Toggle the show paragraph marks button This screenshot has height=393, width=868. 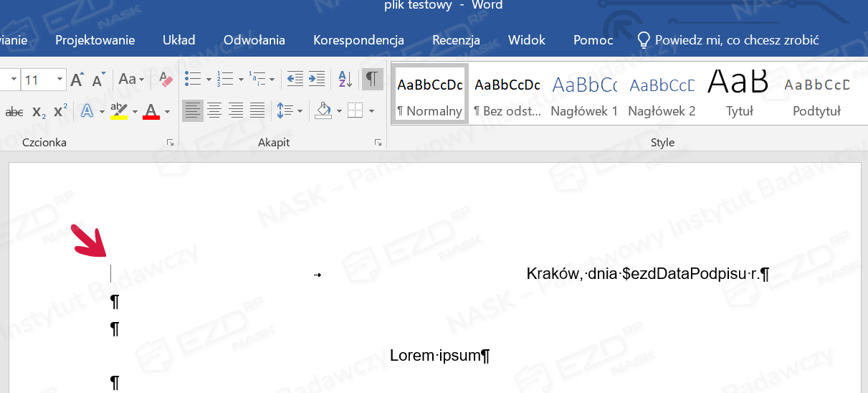(x=371, y=80)
